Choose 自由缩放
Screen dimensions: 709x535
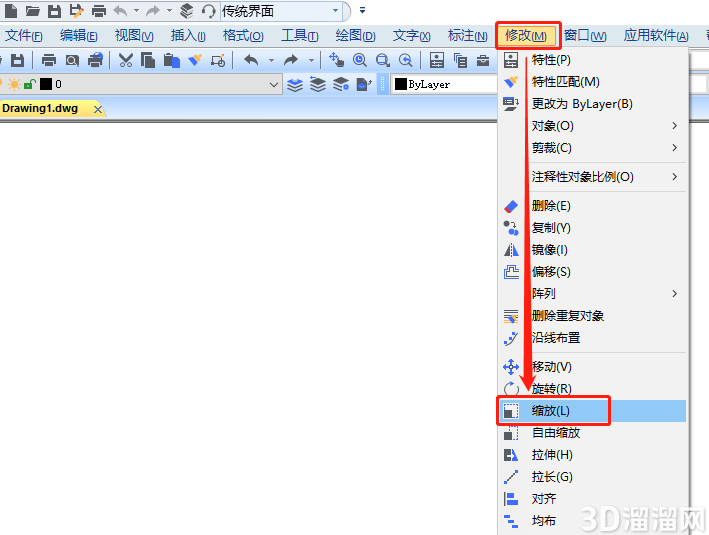[593, 433]
